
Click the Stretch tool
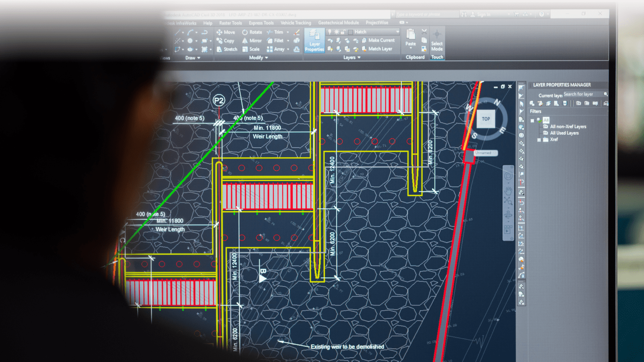pyautogui.click(x=227, y=49)
